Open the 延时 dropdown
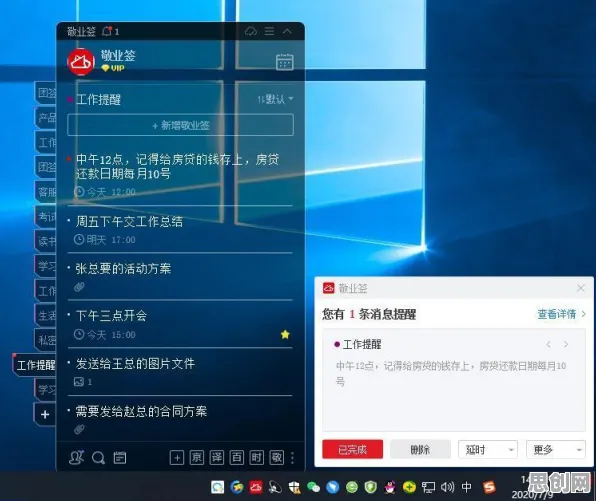This screenshot has height=501, width=596. [488, 450]
